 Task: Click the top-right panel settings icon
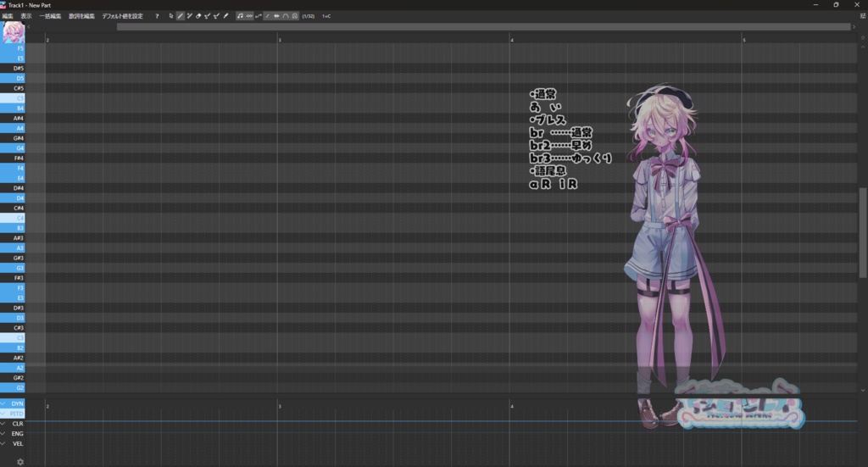tap(862, 16)
